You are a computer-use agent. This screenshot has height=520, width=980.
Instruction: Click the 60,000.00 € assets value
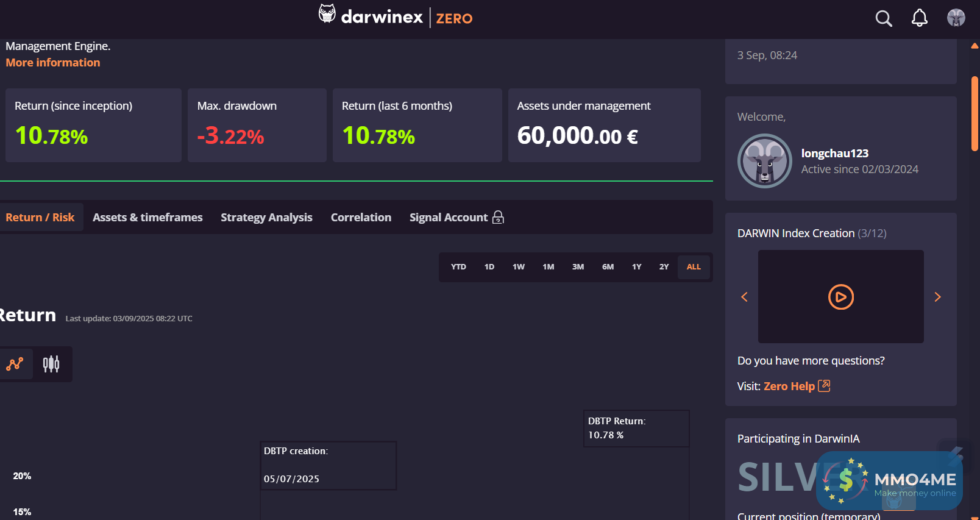point(578,135)
